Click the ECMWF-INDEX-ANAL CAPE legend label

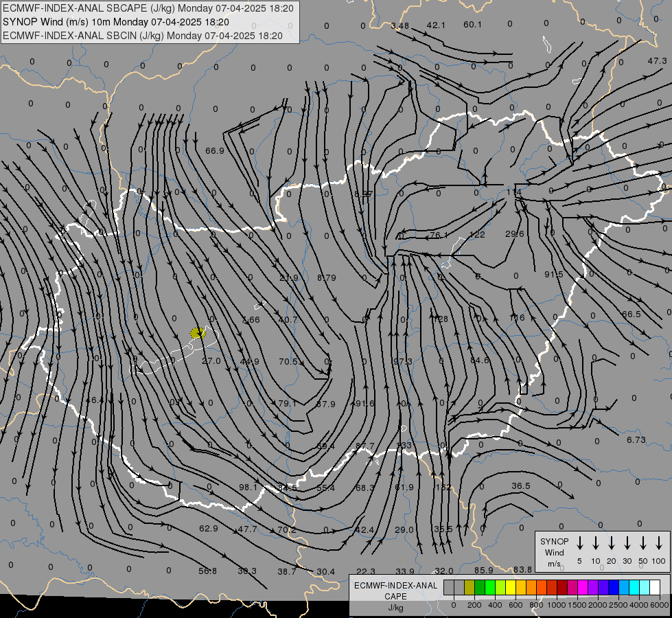pos(395,591)
